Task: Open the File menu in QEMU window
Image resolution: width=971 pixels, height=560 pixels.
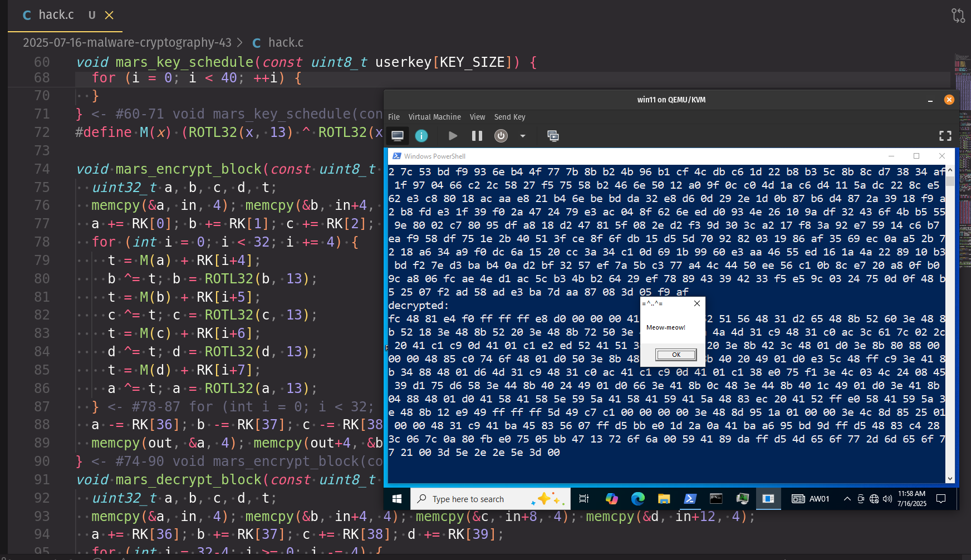Action: [x=394, y=117]
